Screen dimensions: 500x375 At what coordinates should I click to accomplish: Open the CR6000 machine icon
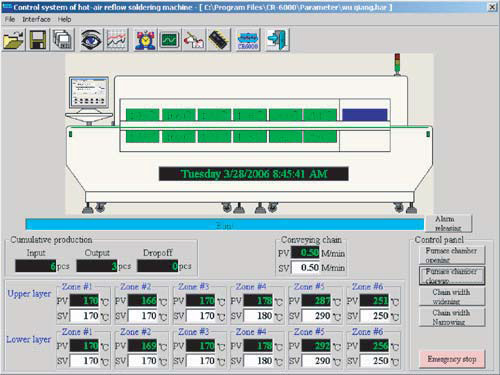click(x=248, y=40)
